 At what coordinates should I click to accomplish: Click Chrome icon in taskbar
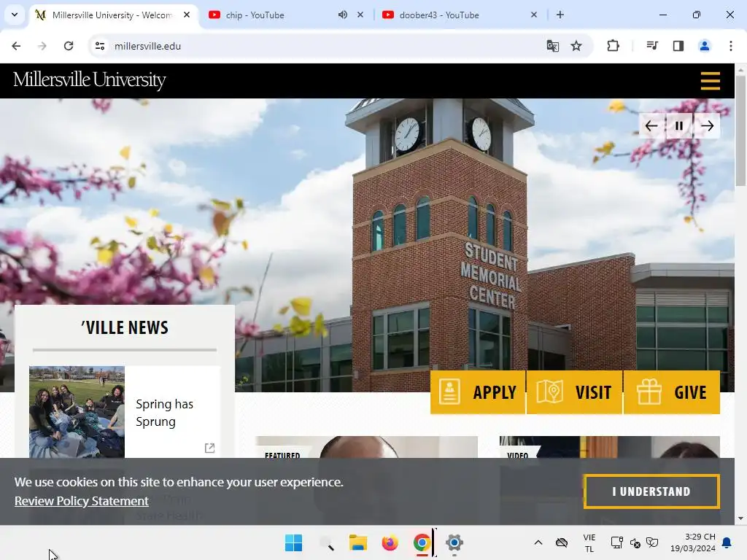pos(422,542)
